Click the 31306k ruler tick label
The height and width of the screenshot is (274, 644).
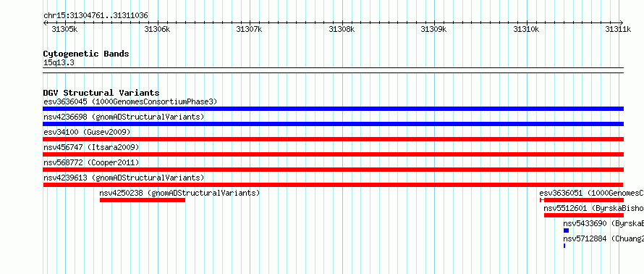tap(157, 29)
